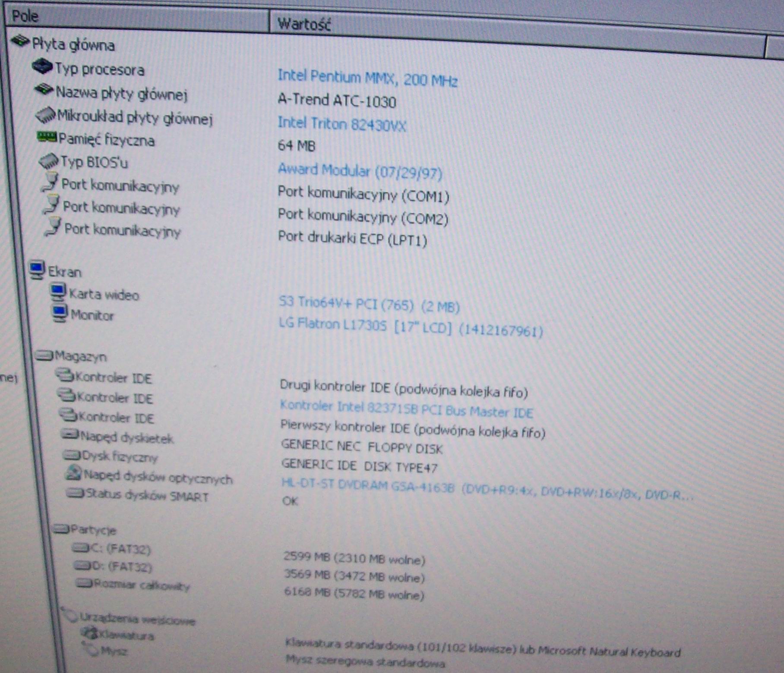Select the Ekran section monitor icon
The image size is (784, 673).
tap(37, 270)
